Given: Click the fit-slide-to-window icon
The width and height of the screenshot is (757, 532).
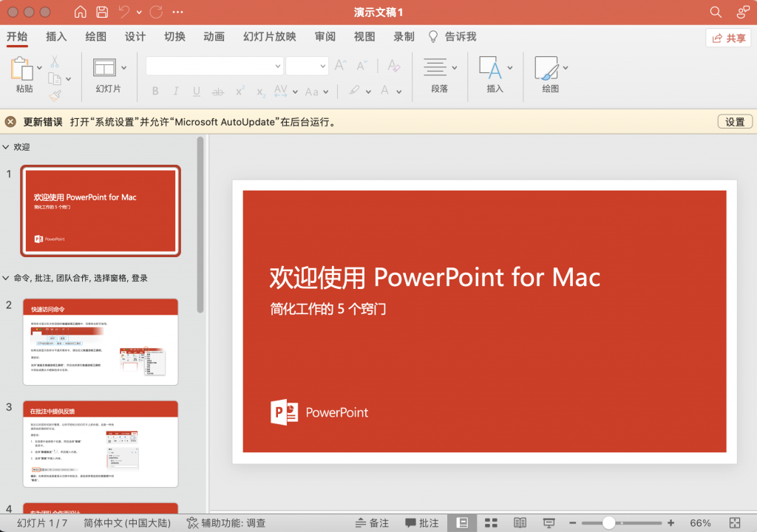Looking at the screenshot, I should point(736,522).
